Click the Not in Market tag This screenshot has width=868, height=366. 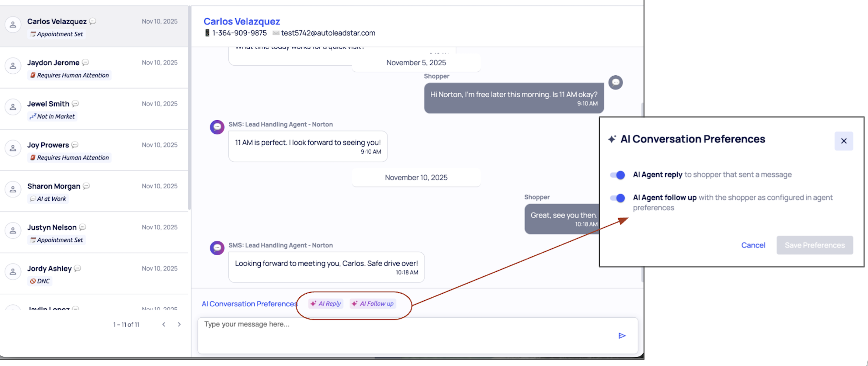point(52,116)
